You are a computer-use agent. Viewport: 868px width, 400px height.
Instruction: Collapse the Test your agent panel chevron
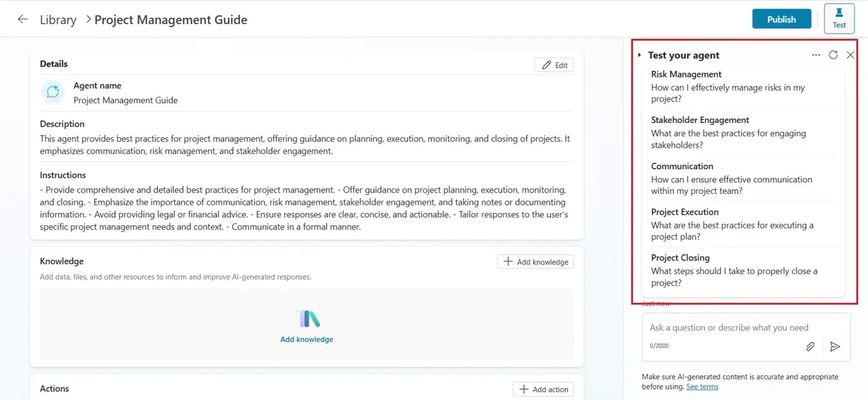click(x=640, y=55)
